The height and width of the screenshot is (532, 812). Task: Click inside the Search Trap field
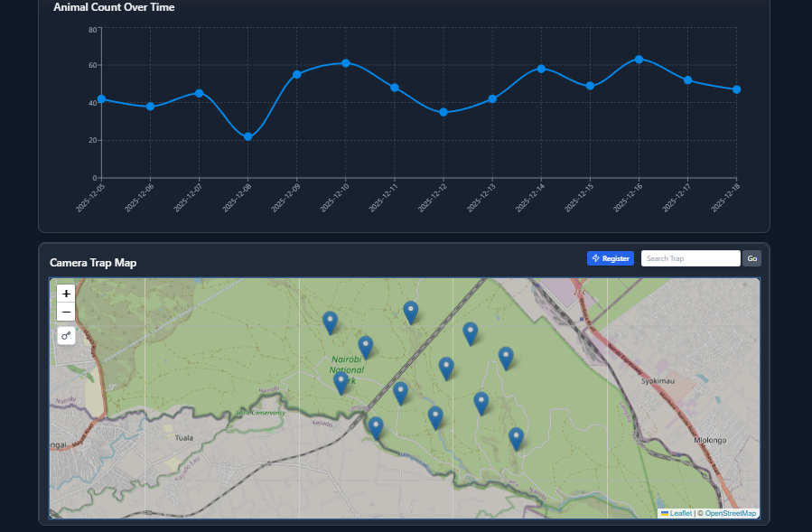[x=690, y=258]
